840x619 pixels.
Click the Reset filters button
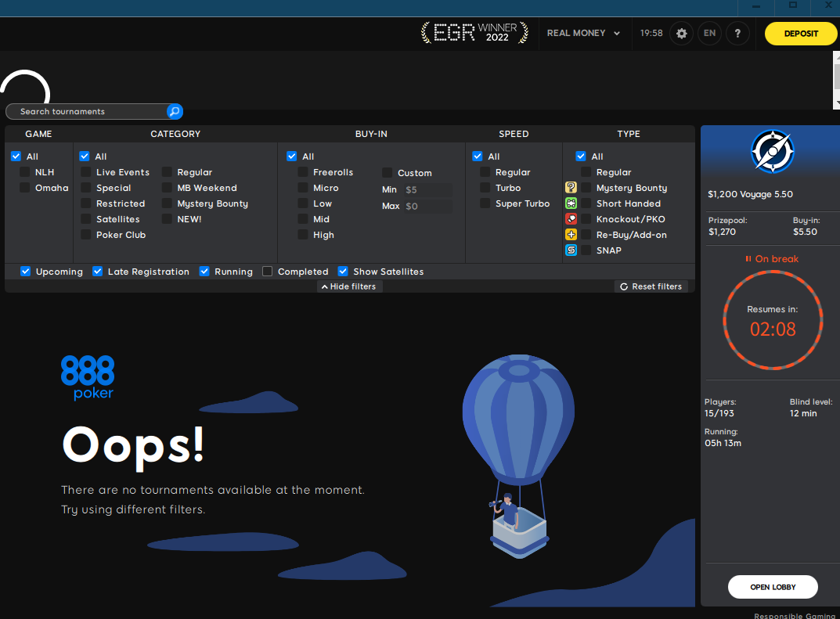(651, 286)
